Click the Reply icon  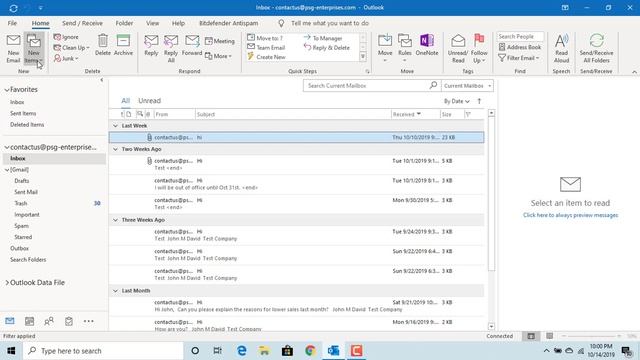click(151, 41)
